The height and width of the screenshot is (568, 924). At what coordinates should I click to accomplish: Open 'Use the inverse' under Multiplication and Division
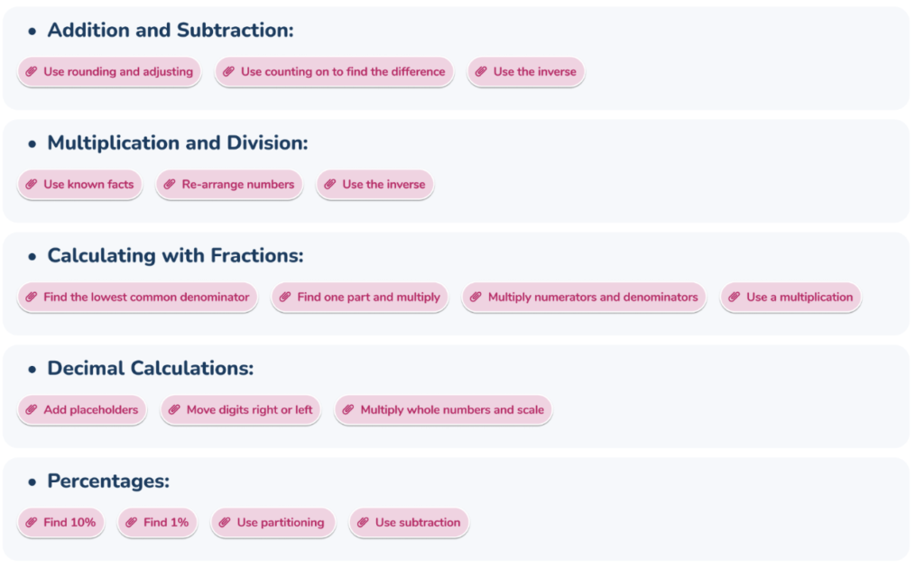383,185
